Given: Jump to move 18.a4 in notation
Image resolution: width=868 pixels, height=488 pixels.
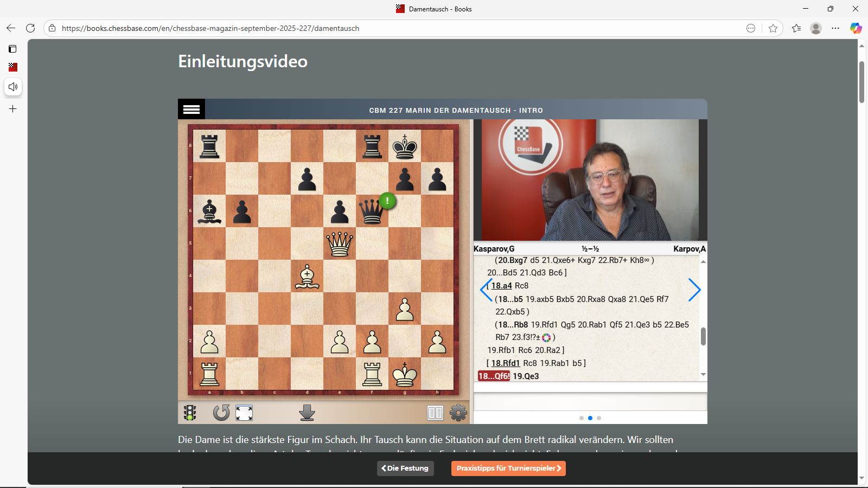Looking at the screenshot, I should pos(502,286).
